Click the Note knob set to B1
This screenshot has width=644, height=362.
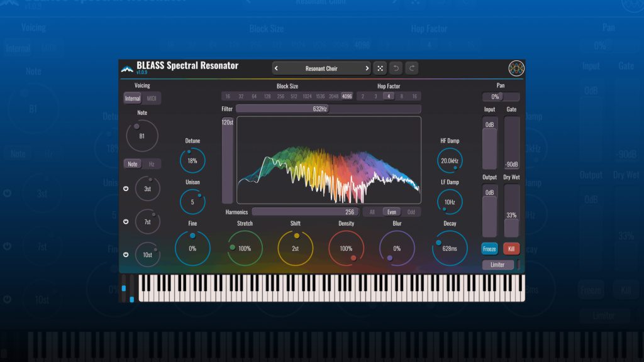(x=142, y=136)
